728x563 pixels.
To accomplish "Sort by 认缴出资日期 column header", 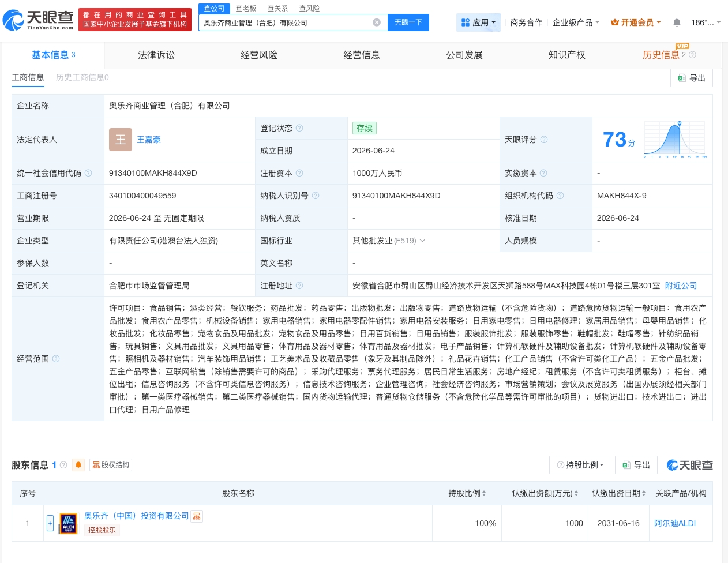I will click(618, 493).
